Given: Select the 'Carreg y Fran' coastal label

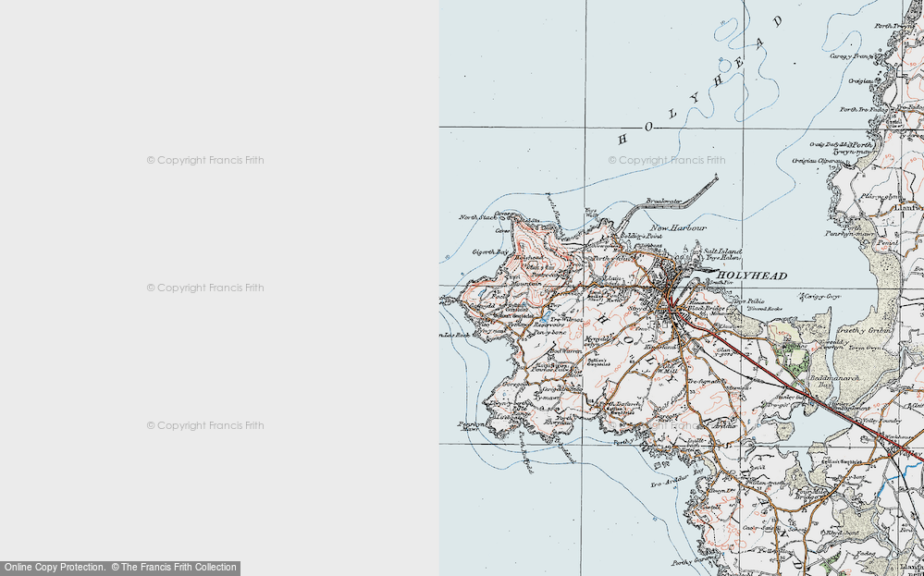Looking at the screenshot, I should 851,56.
